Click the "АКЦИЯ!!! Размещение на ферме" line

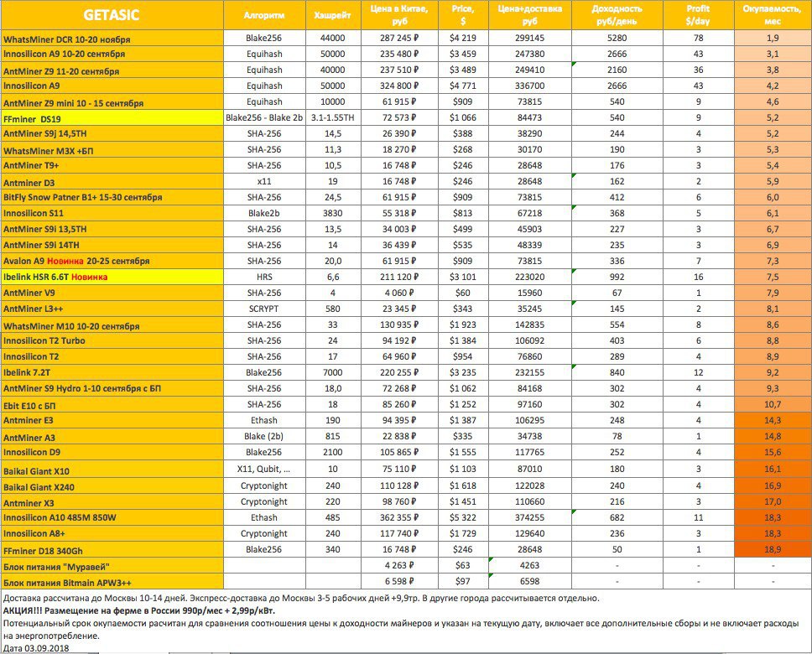click(x=139, y=610)
